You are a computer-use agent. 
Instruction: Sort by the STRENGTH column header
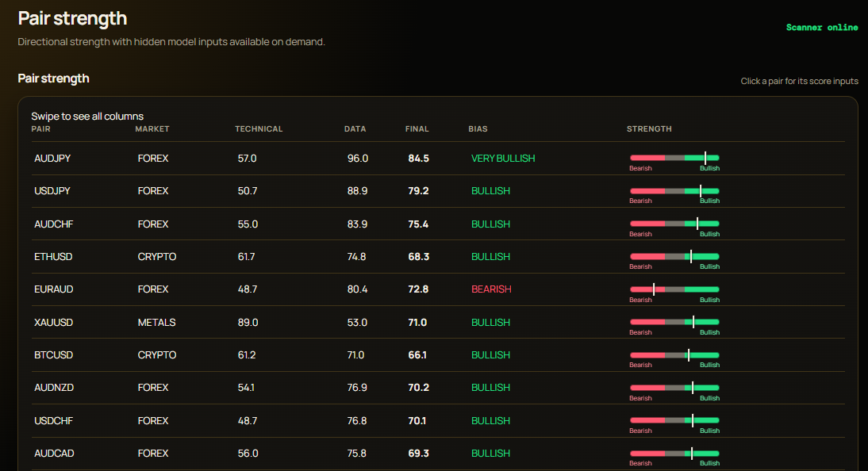(649, 129)
